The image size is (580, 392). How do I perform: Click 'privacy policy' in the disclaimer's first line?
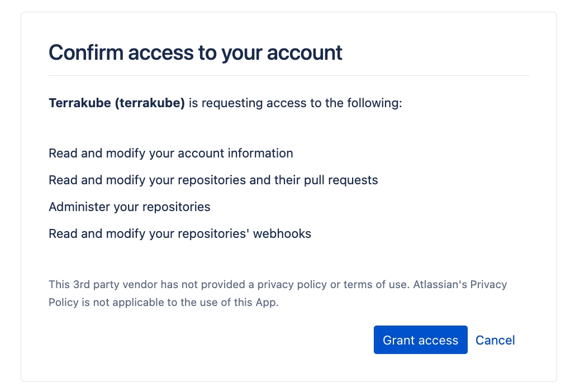coord(292,284)
